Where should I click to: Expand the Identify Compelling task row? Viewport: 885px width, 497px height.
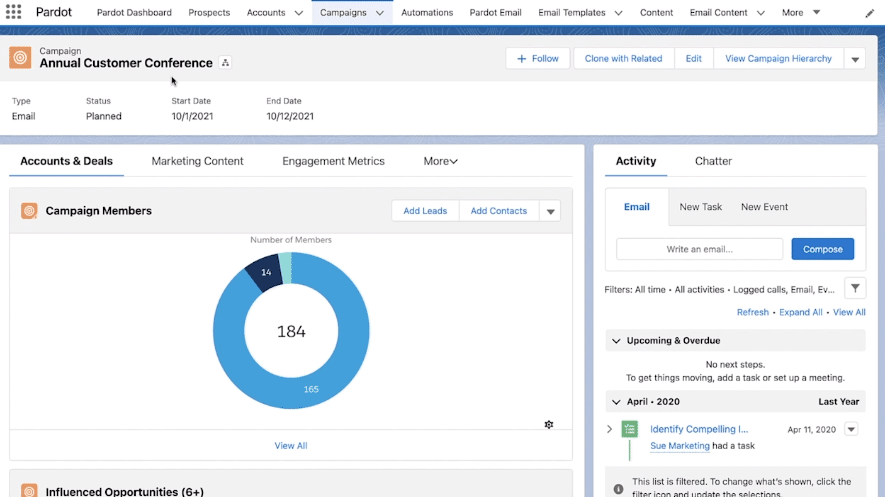click(610, 429)
